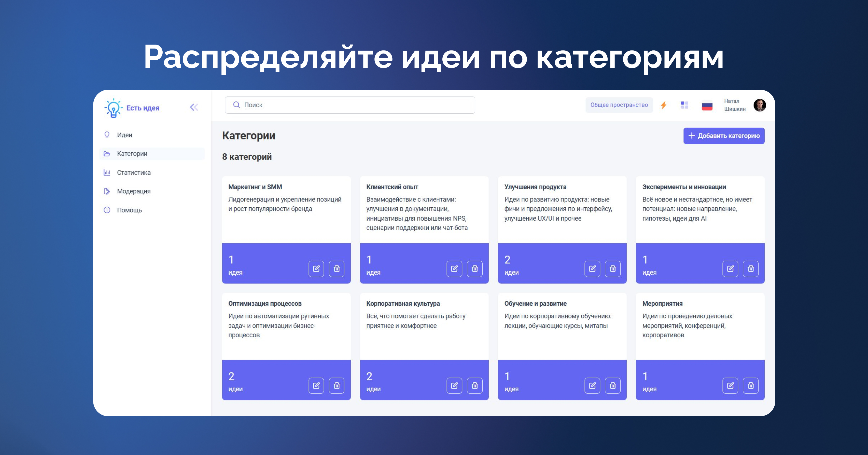Viewport: 868px width, 455px height.
Task: Click the Поиск search field
Action: [350, 105]
